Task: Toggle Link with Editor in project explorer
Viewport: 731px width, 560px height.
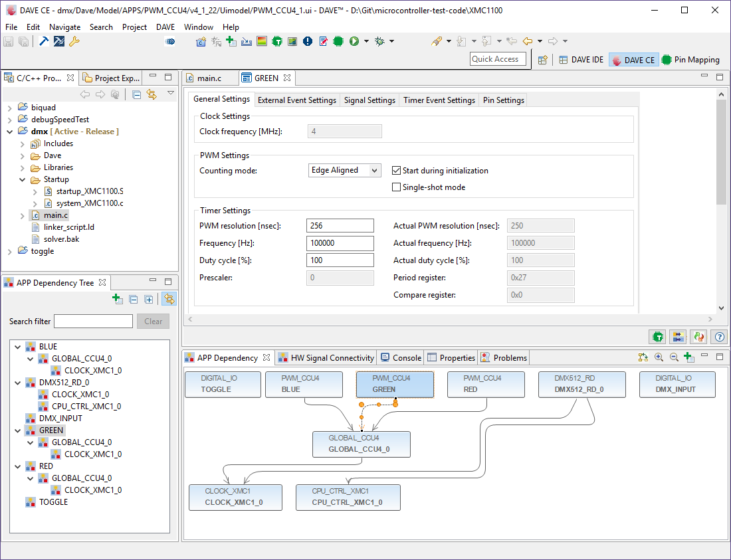Action: (x=152, y=94)
